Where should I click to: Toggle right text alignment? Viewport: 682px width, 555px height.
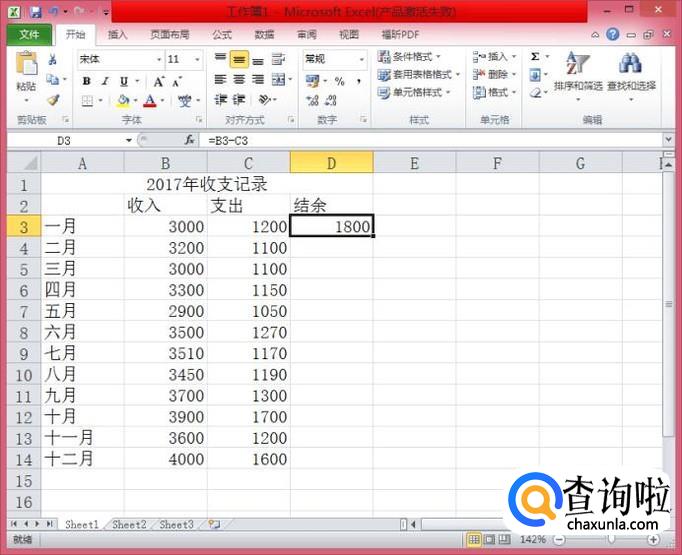click(258, 79)
